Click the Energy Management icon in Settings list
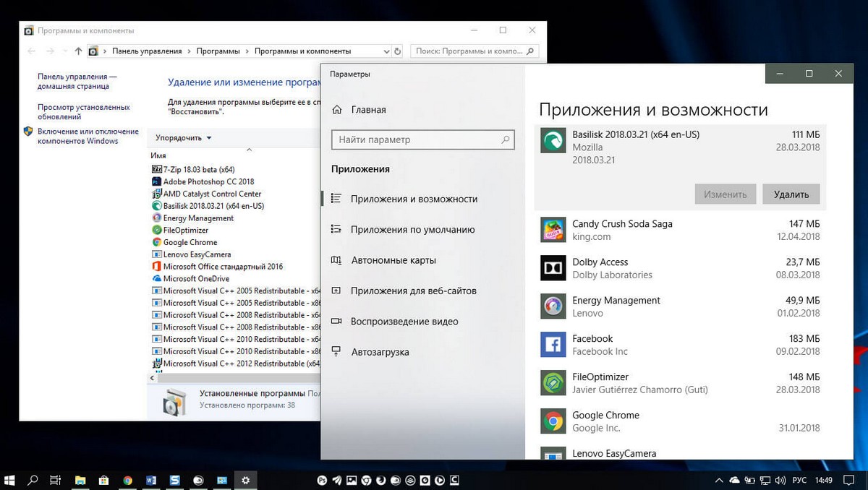The width and height of the screenshot is (868, 490). pyautogui.click(x=553, y=306)
